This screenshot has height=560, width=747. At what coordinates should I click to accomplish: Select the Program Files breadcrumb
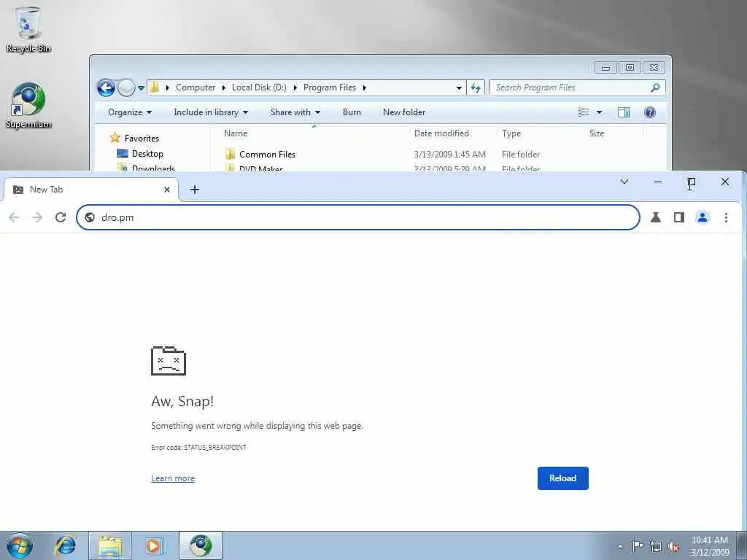pyautogui.click(x=330, y=87)
